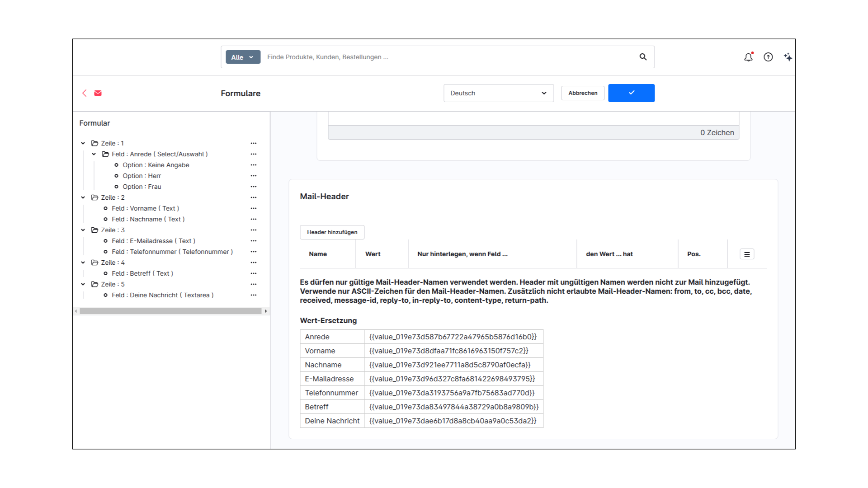The image size is (868, 488).
Task: Collapse the Zeile : 4 tree node
Action: (x=83, y=263)
